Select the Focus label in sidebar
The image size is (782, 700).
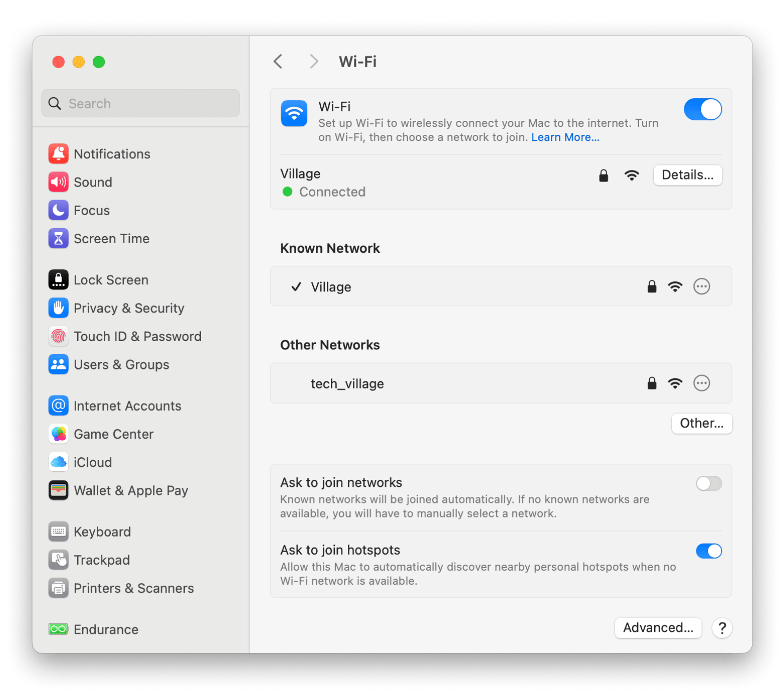coord(91,211)
